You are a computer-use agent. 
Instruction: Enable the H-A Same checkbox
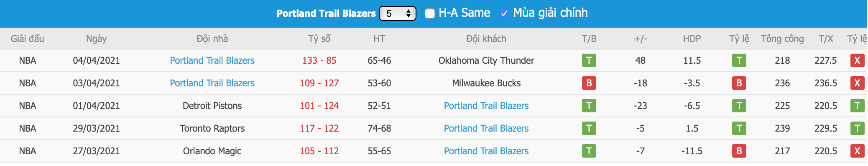point(430,13)
